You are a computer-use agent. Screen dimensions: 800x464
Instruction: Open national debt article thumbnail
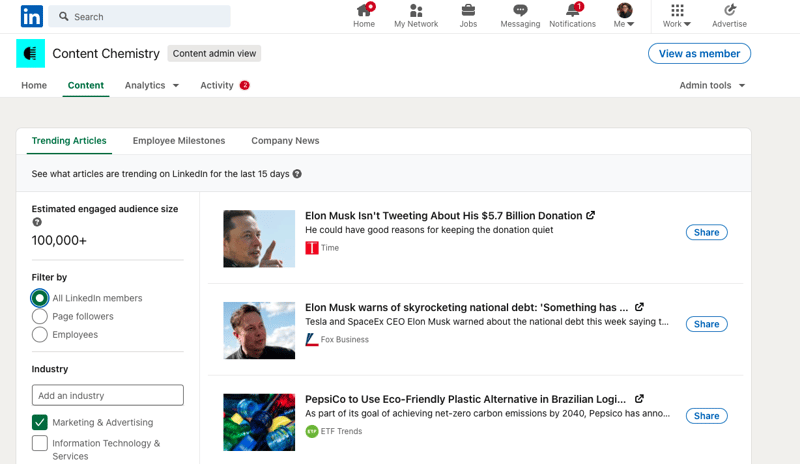259,330
